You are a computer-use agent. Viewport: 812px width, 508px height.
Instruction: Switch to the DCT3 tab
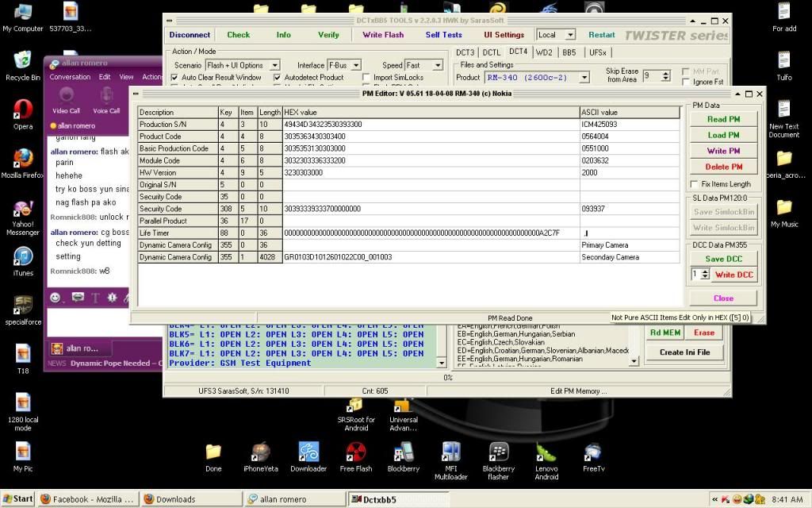pyautogui.click(x=465, y=52)
